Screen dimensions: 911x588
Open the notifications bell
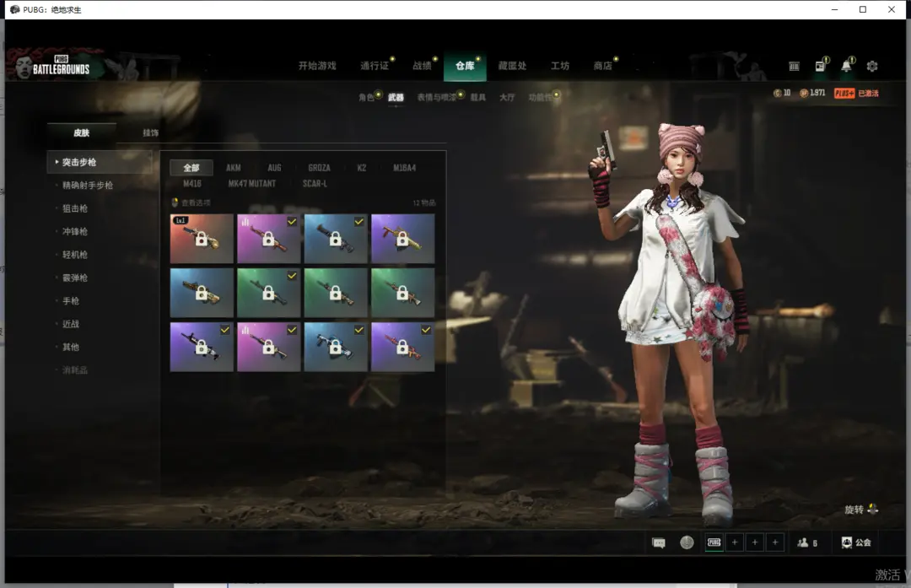[x=847, y=66]
